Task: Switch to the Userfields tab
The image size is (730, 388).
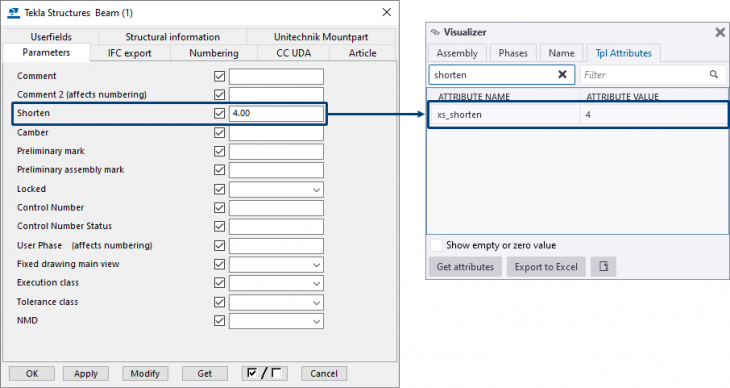Action: (x=51, y=37)
